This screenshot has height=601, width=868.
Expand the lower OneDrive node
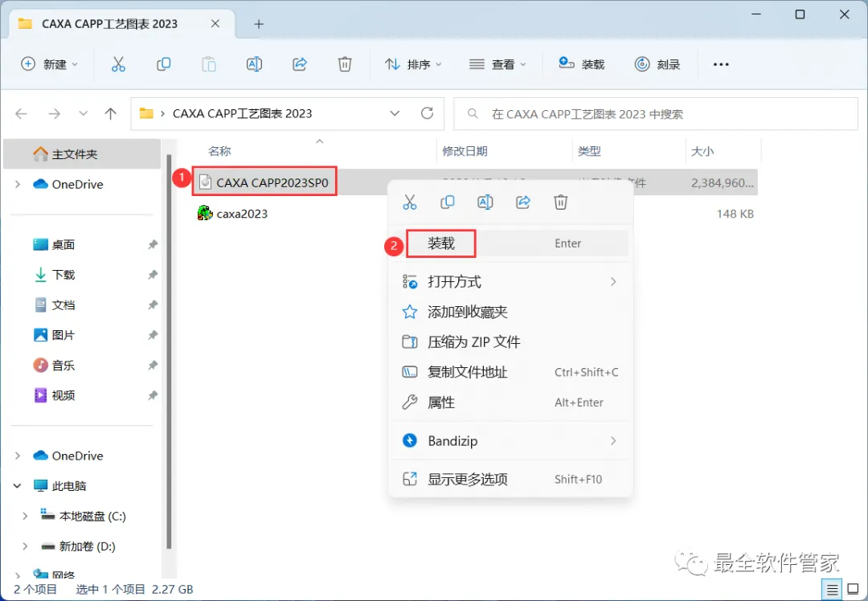click(x=18, y=456)
